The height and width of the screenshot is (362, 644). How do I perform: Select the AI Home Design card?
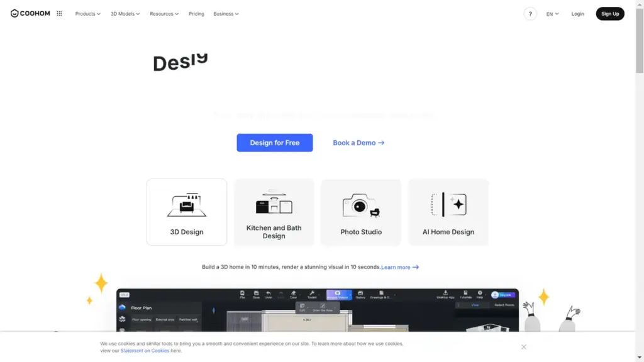(x=448, y=212)
